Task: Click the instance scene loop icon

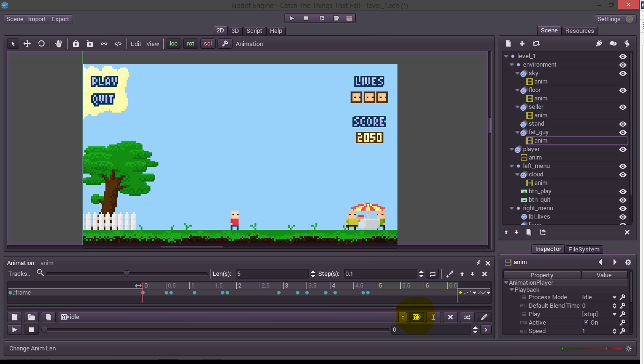Action: (536, 44)
